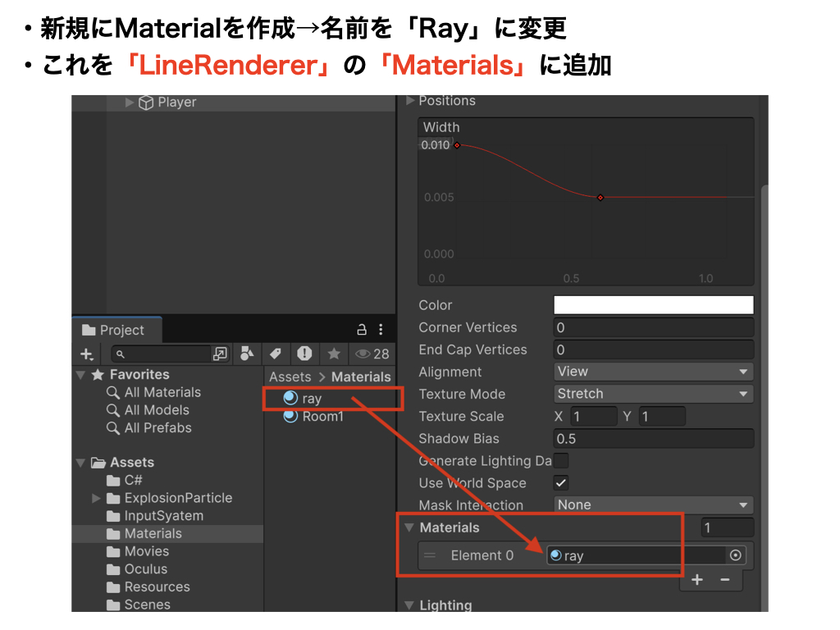Viewport: 840px width, 630px height.
Task: Select the Project tab
Action: point(116,330)
